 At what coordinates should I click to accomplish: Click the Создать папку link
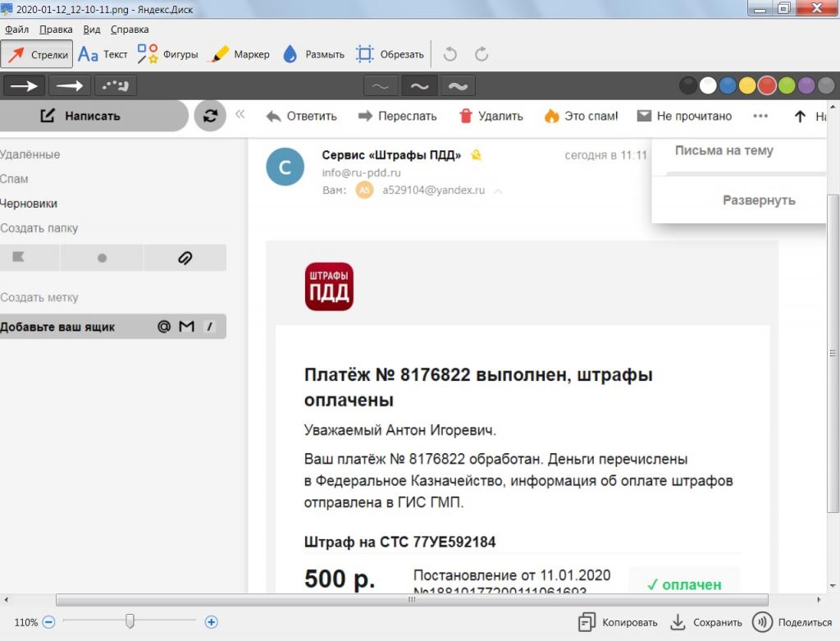39,228
